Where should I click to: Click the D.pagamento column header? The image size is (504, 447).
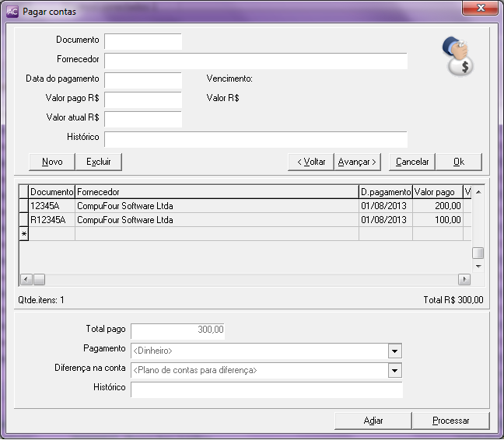coord(385,191)
